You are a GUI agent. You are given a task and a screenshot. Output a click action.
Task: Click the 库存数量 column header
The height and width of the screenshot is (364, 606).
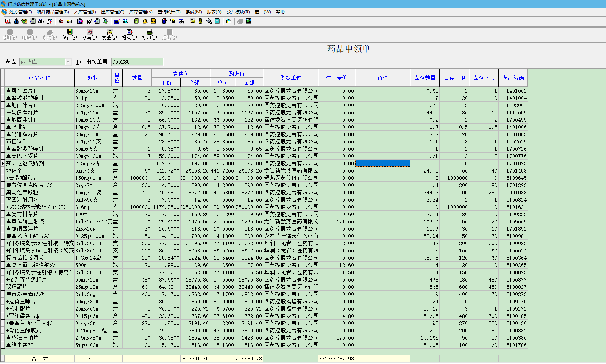(424, 78)
